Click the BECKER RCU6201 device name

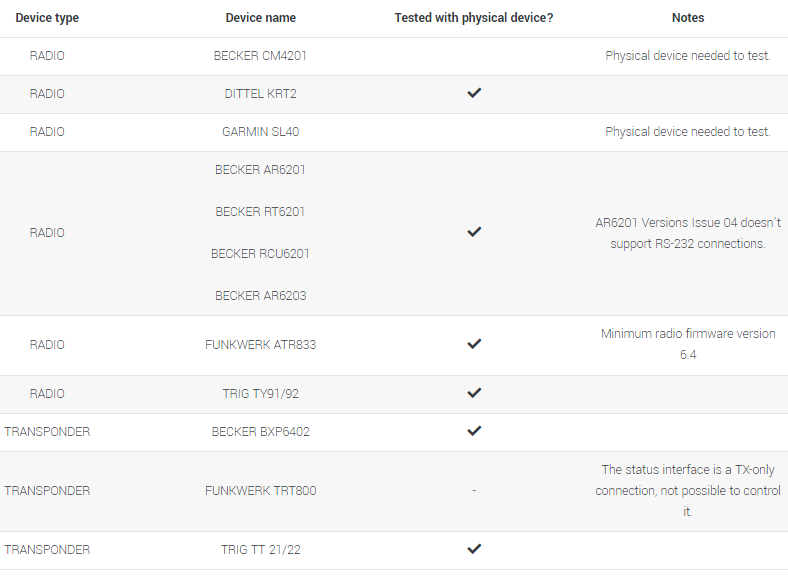tap(260, 254)
